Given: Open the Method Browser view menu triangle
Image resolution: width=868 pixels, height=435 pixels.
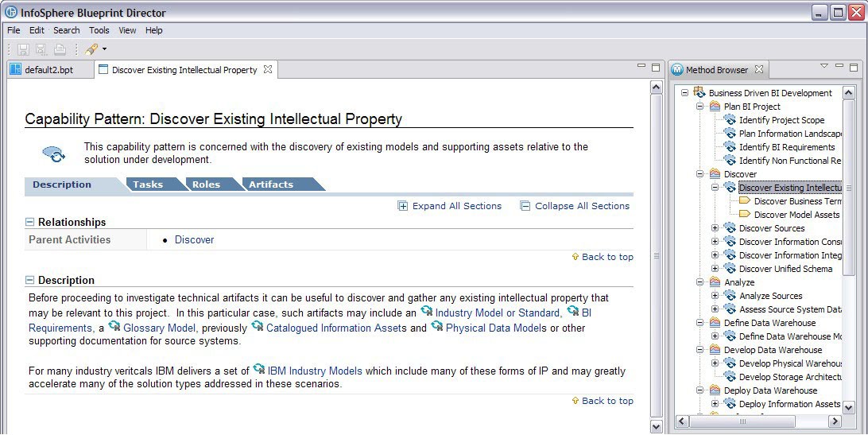Looking at the screenshot, I should pyautogui.click(x=823, y=66).
